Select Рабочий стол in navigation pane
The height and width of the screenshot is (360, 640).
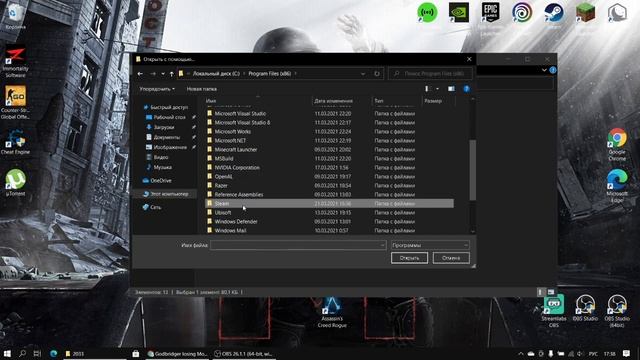coord(169,117)
